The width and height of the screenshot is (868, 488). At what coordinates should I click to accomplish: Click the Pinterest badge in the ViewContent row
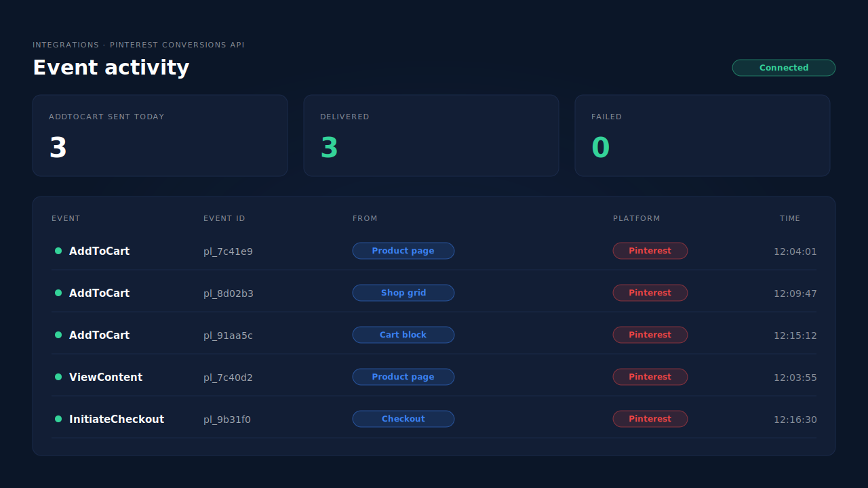(650, 377)
